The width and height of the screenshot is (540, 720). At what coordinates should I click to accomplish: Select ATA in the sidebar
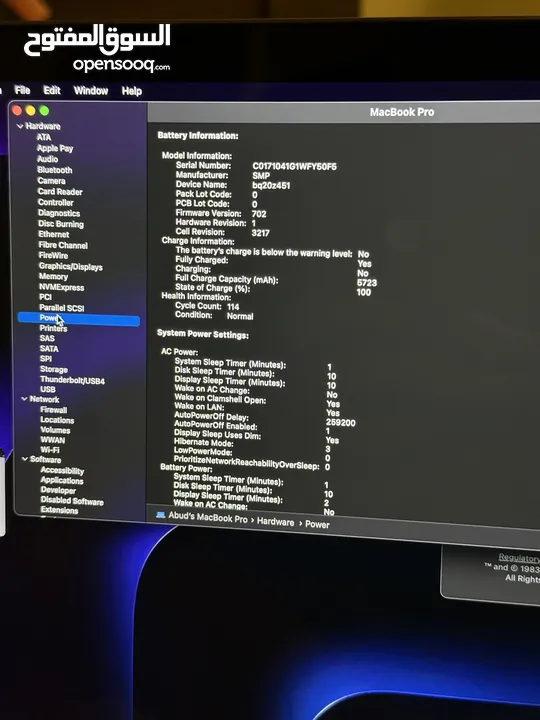coord(44,137)
